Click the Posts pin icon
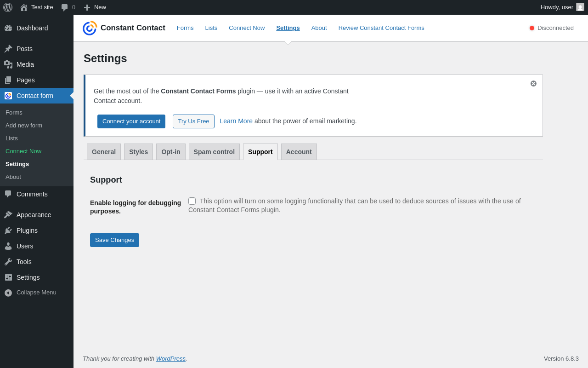Image resolution: width=588 pixels, height=368 pixels. tap(8, 49)
